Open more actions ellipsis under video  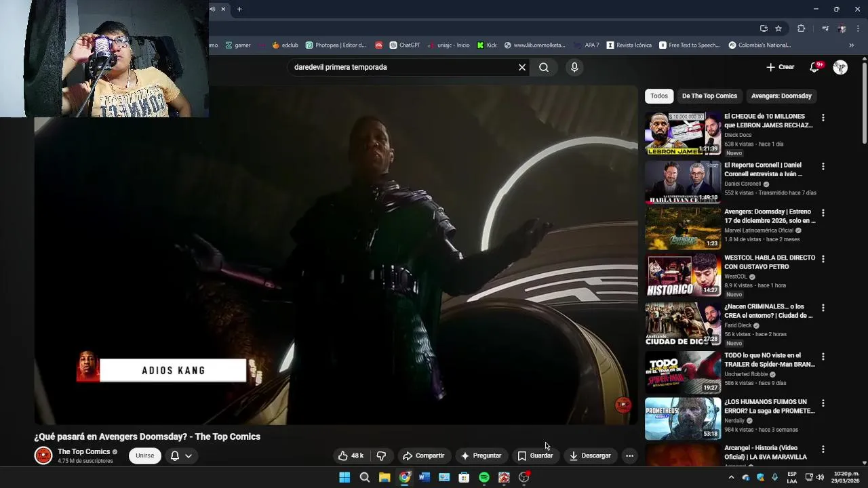(629, 455)
